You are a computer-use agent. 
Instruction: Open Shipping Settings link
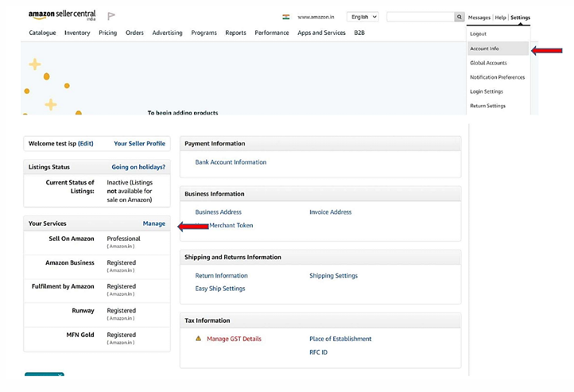click(333, 276)
